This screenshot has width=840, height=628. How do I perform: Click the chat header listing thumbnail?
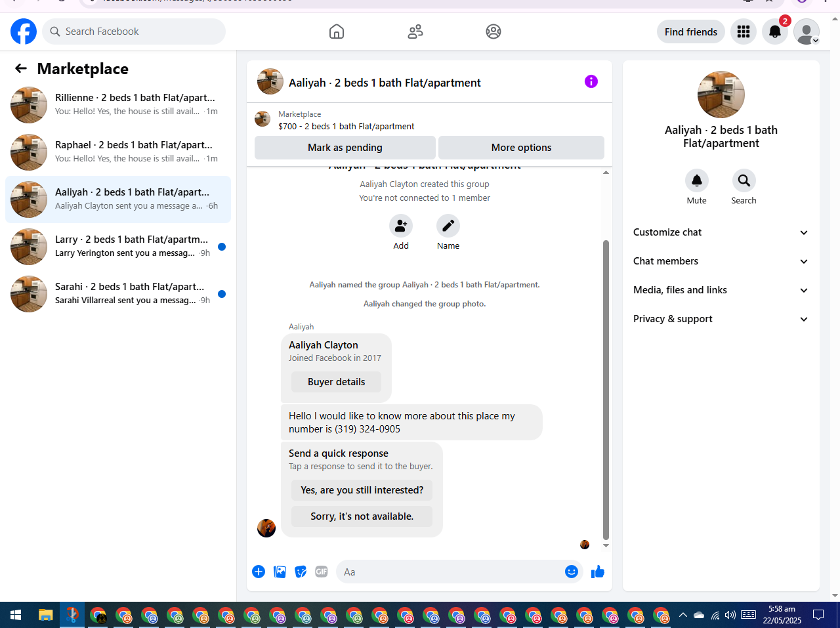[270, 81]
